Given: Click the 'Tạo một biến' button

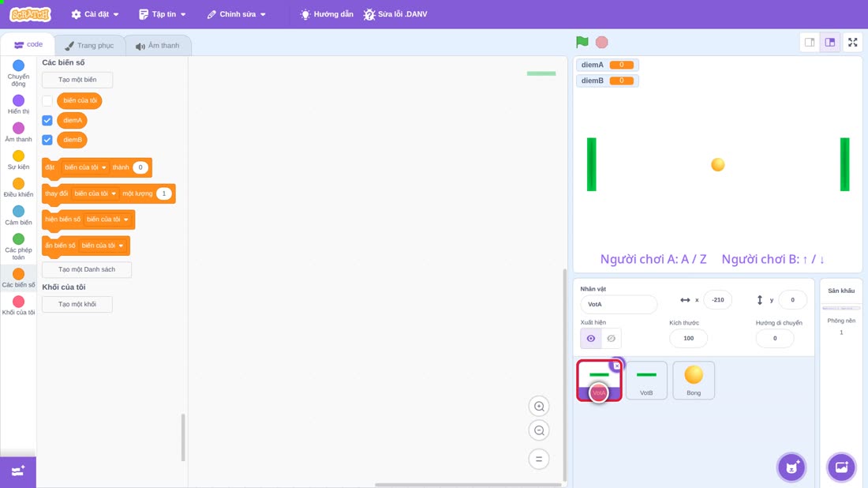Looking at the screenshot, I should pos(77,80).
